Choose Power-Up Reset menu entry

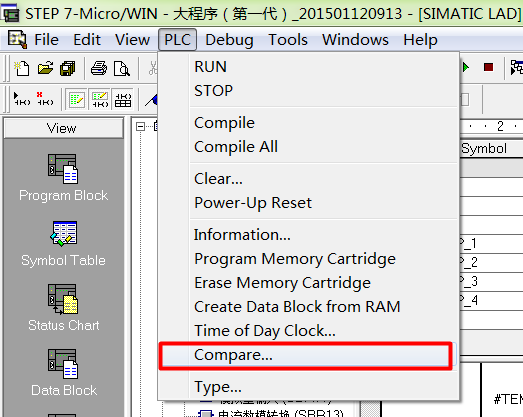[253, 203]
